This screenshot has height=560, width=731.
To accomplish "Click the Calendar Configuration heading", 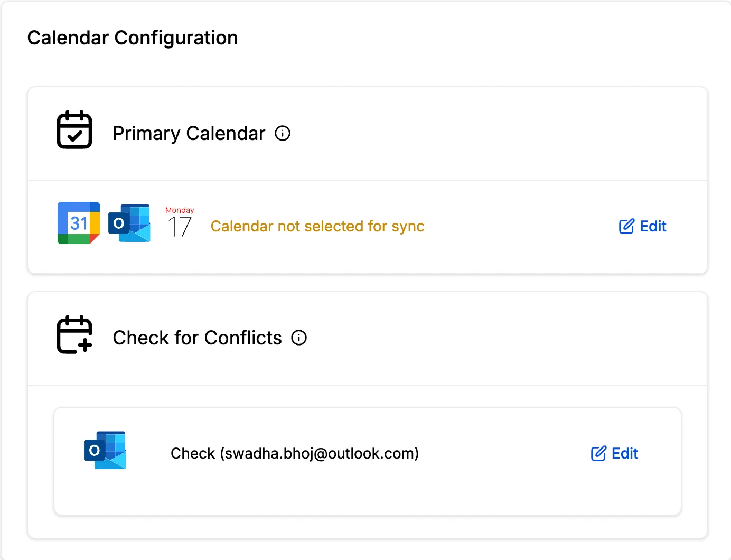I will click(x=133, y=38).
